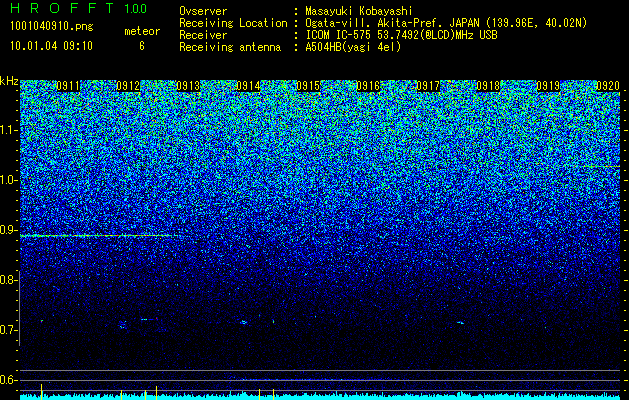Click the leftmost yellow meteor tick at bottom
The image size is (629, 400).
click(x=41, y=391)
